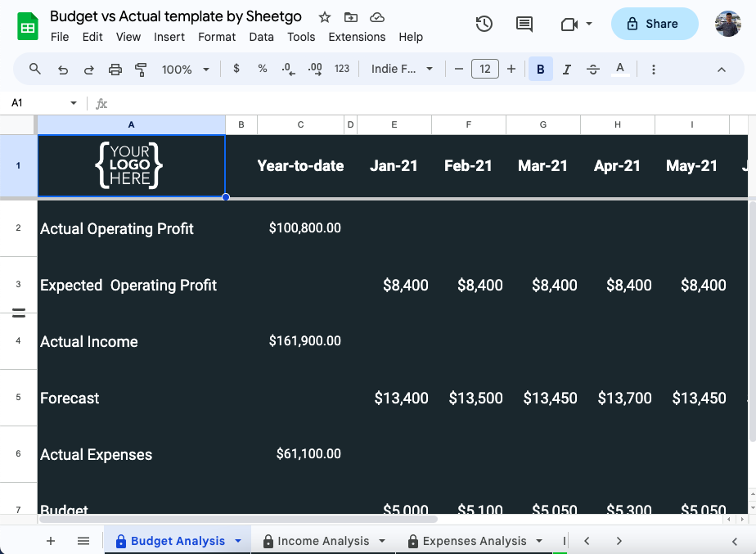This screenshot has height=554, width=756.
Task: Open Income Analysis tab dropdown arrow
Action: pyautogui.click(x=382, y=541)
